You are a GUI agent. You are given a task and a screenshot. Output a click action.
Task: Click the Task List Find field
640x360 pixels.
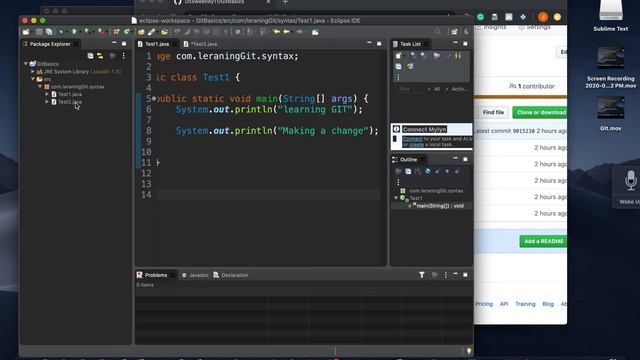pyautogui.click(x=410, y=89)
